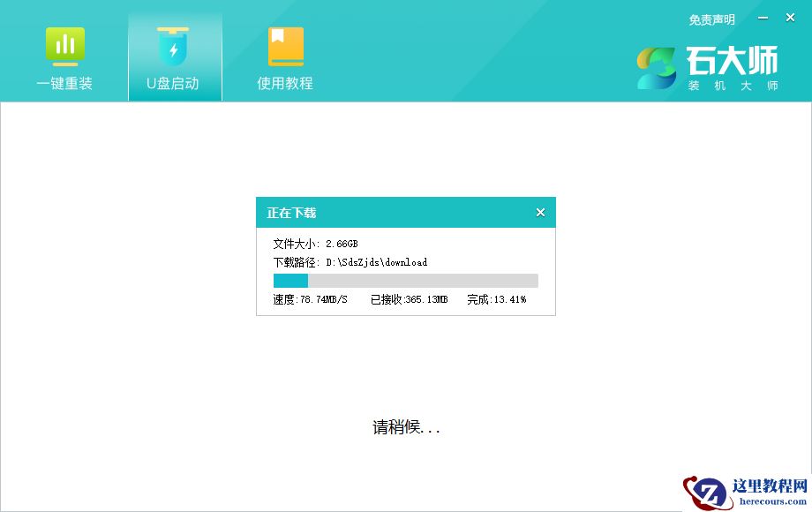
Task: Click the 下载路径 file path text
Action: coord(349,262)
